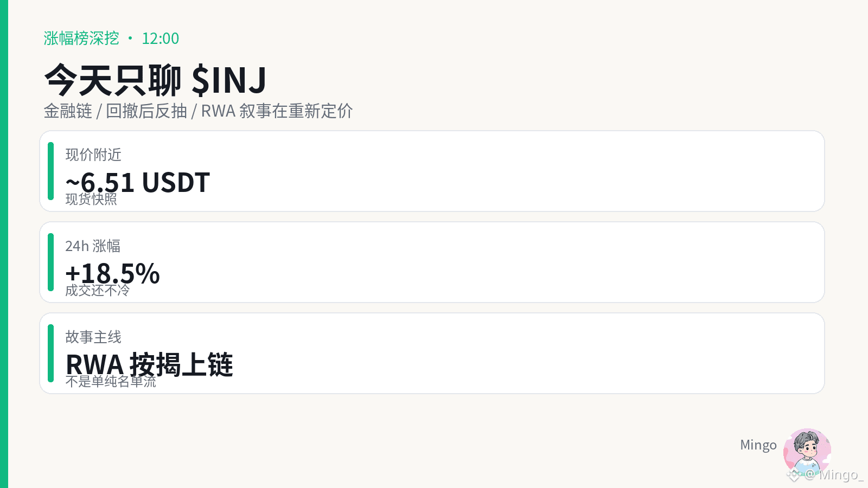Click the 今天只聊 $INJ headline

point(155,80)
